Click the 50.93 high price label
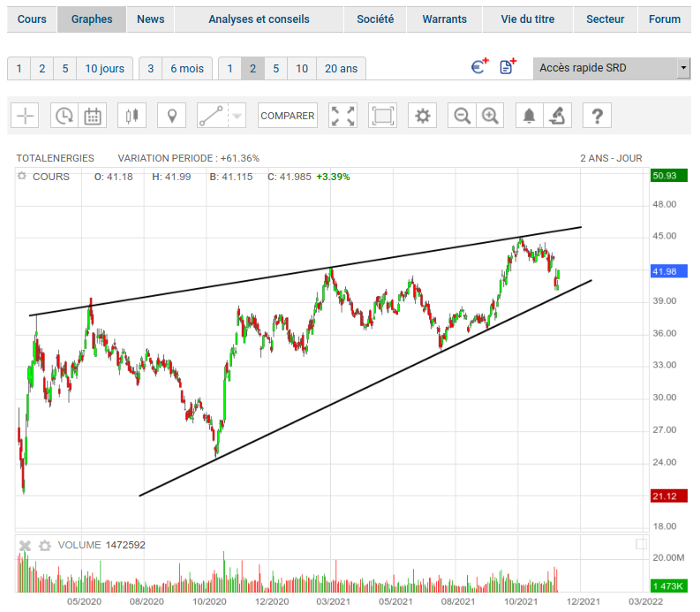This screenshot has height=612, width=700. pos(669,176)
